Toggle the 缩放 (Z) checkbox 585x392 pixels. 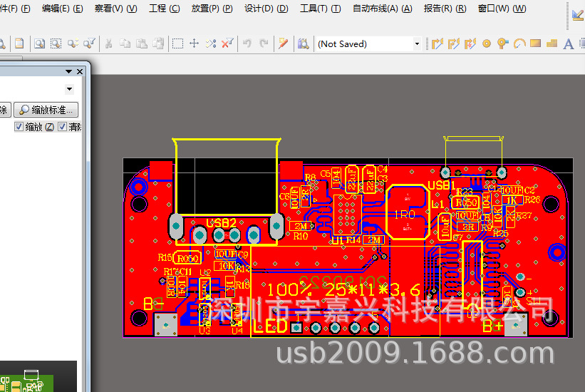[19, 127]
